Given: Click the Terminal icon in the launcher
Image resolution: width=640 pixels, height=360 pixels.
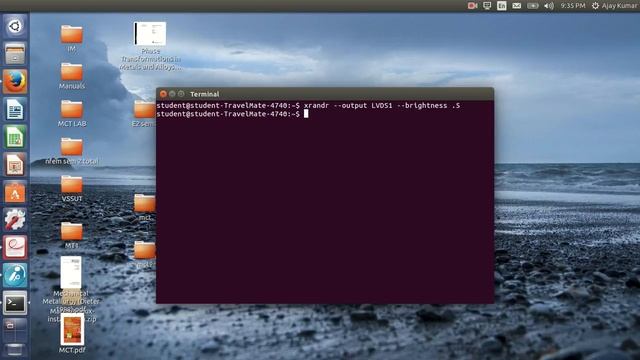Looking at the screenshot, I should point(15,303).
